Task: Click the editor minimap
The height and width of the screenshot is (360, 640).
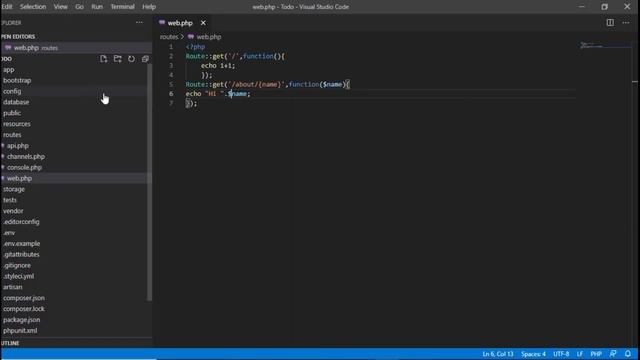Action: point(606,45)
